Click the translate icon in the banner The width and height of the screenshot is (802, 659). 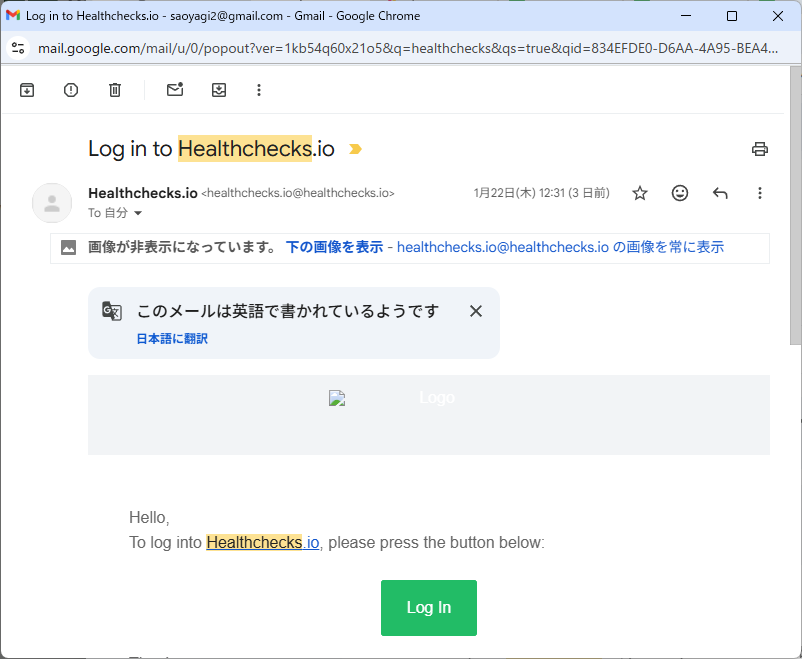112,311
